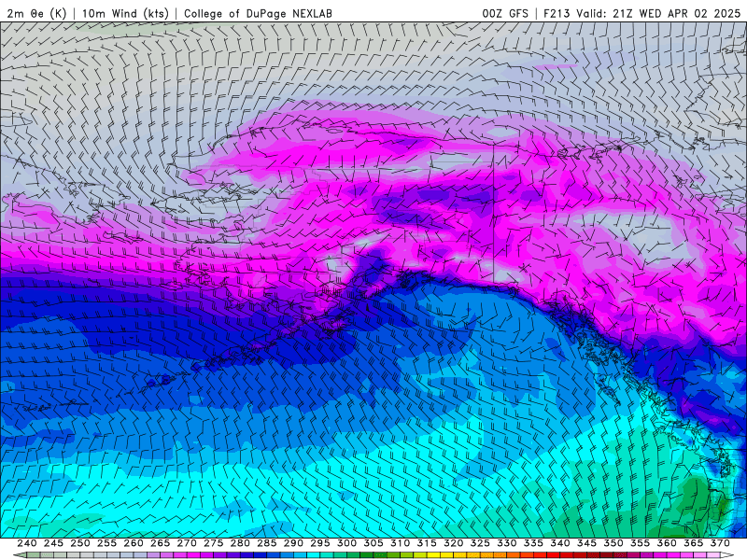Click the 370 value on the color scale
This screenshot has height=560, width=747.
(x=720, y=543)
